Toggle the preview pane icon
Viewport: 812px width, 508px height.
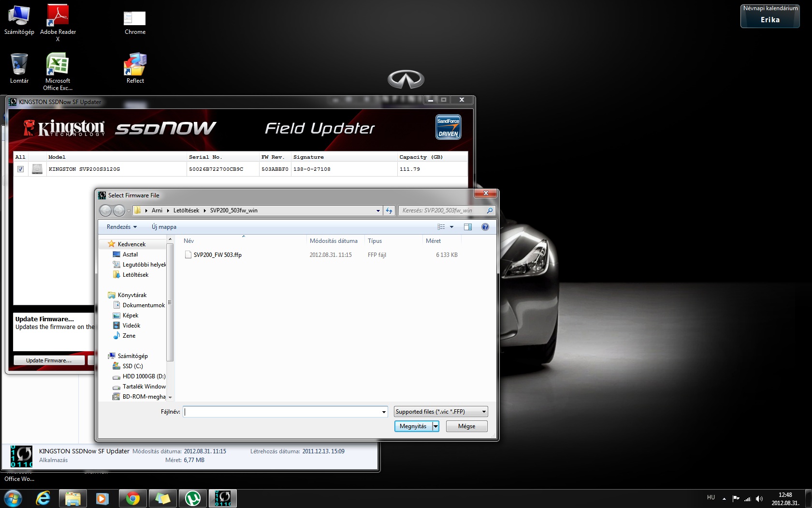click(x=468, y=227)
